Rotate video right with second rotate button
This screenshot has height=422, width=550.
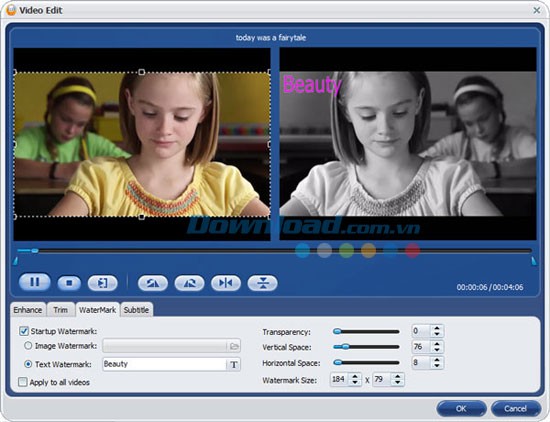tap(189, 283)
